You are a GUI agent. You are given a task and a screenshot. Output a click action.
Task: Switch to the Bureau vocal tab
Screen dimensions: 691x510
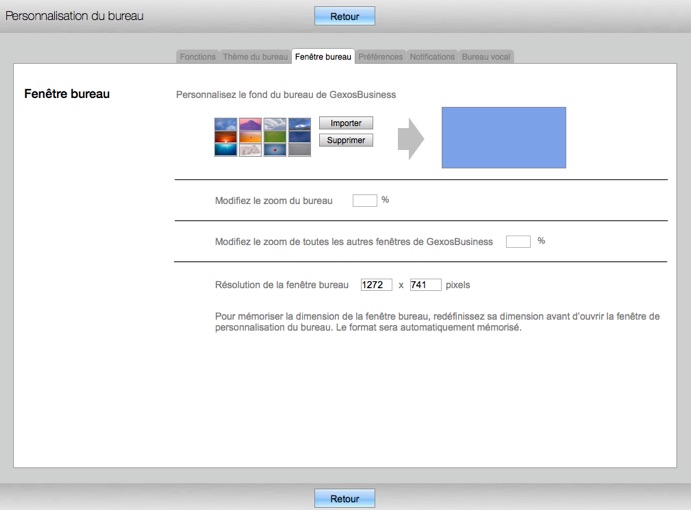(486, 57)
